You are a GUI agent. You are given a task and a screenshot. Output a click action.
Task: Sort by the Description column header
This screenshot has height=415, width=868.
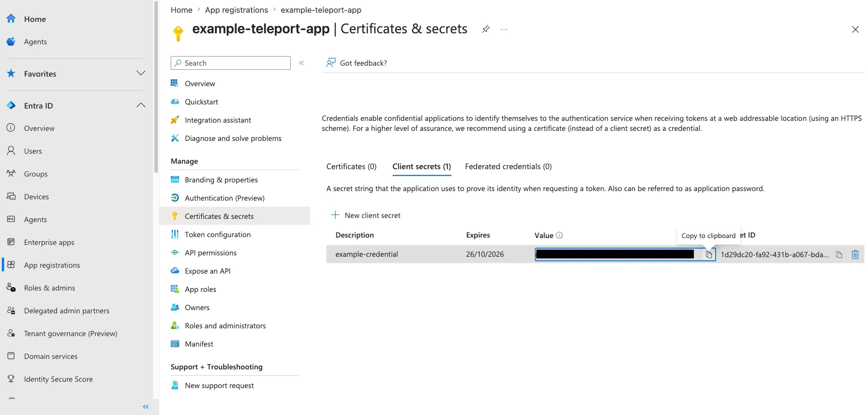[x=355, y=235]
